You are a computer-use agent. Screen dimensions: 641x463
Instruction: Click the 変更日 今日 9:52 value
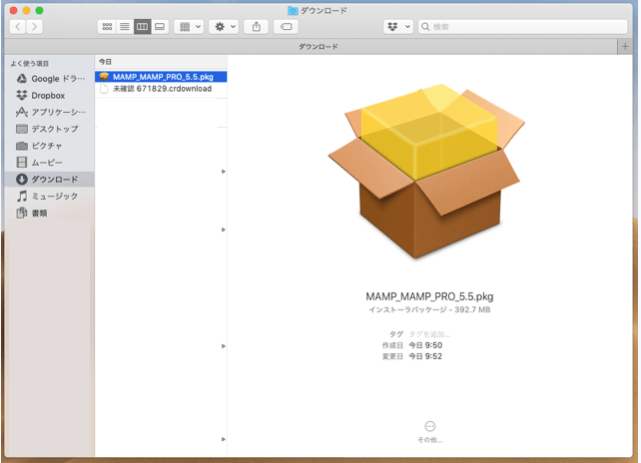tap(426, 356)
